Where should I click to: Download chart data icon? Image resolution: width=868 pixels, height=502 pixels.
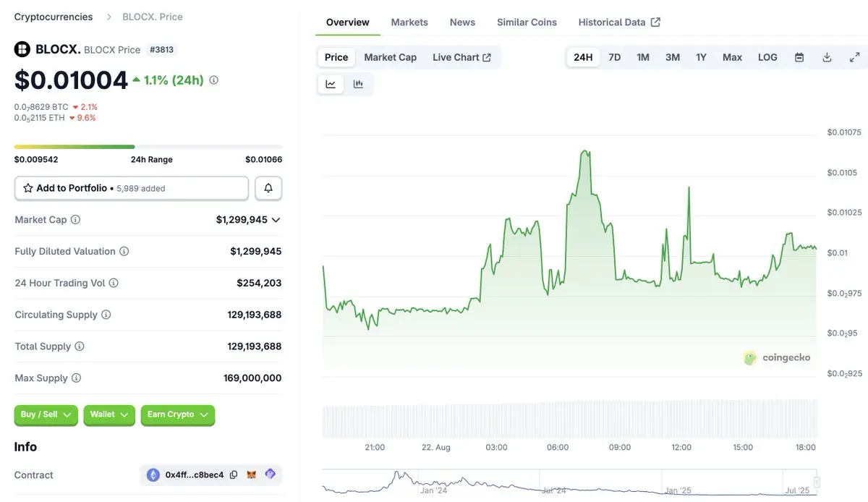(x=827, y=57)
